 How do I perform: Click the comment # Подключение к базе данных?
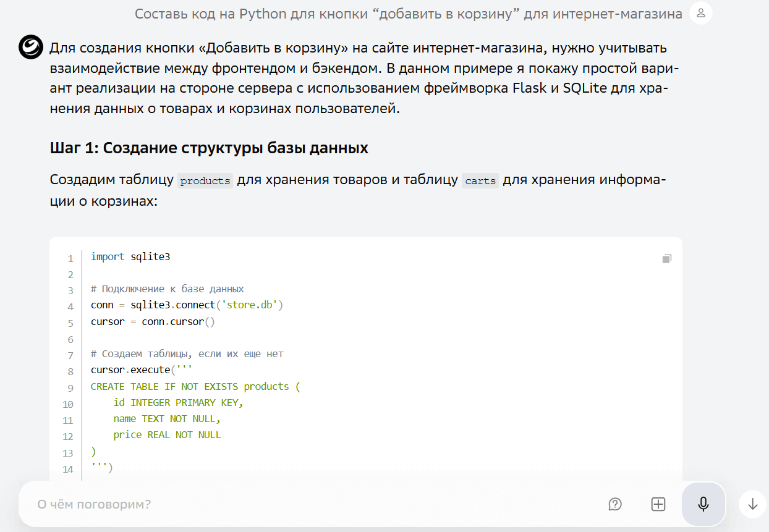(x=167, y=289)
